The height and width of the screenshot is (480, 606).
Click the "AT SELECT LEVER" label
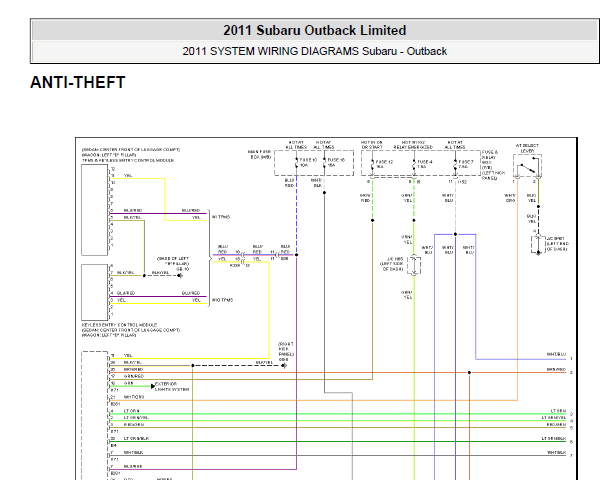coord(527,148)
